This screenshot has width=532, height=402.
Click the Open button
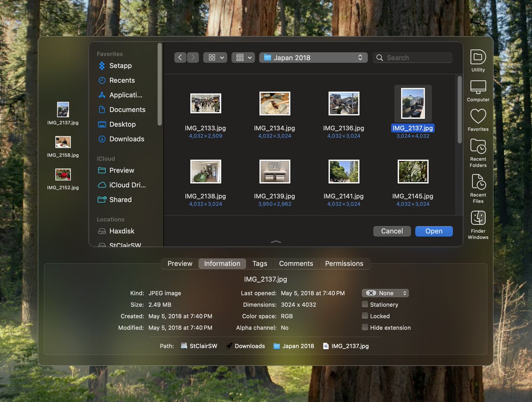pyautogui.click(x=434, y=231)
